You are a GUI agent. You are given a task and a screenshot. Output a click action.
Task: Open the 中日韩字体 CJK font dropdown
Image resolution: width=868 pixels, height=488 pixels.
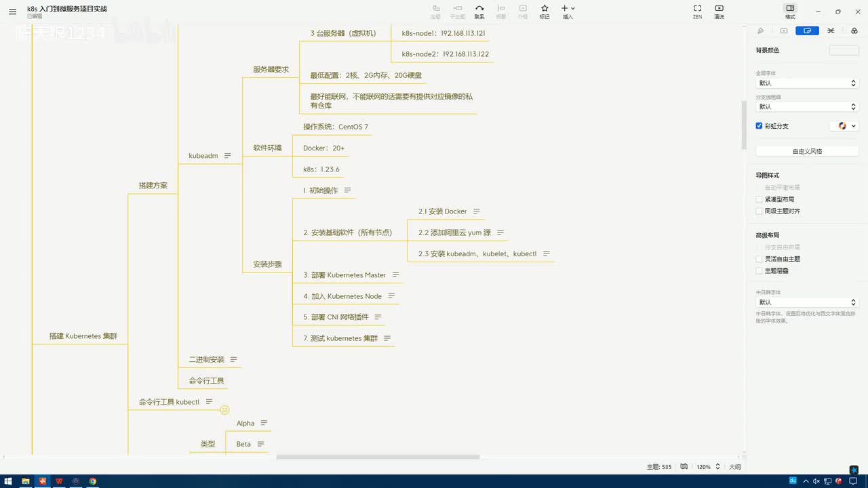(x=807, y=302)
